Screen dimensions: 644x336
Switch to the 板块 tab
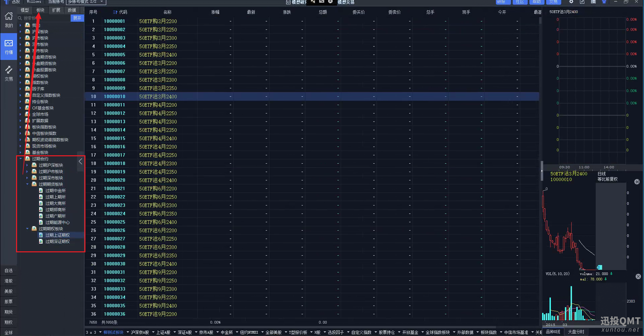[41, 10]
